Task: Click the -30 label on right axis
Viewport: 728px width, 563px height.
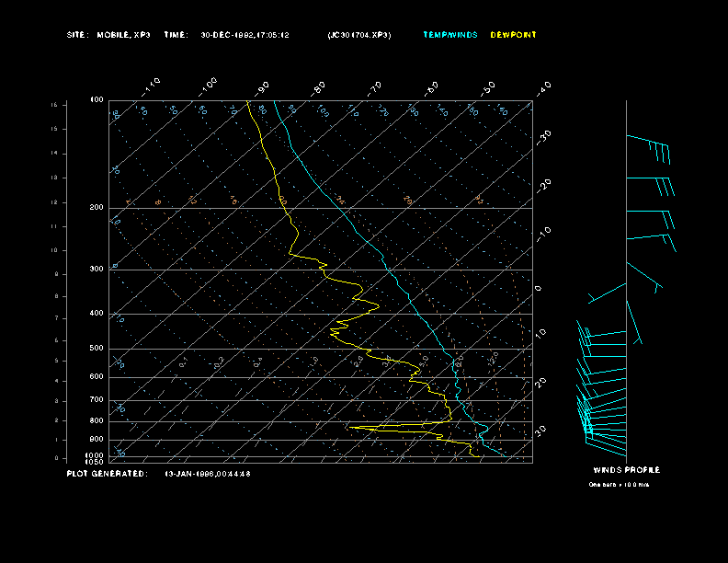Action: point(543,137)
